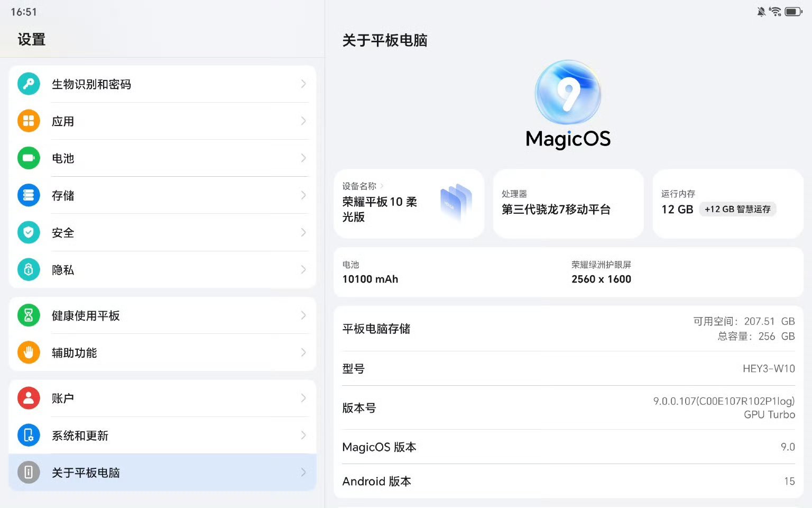This screenshot has height=508, width=812.
Task: Expand chevron on 辅助功能 row
Action: coord(303,352)
